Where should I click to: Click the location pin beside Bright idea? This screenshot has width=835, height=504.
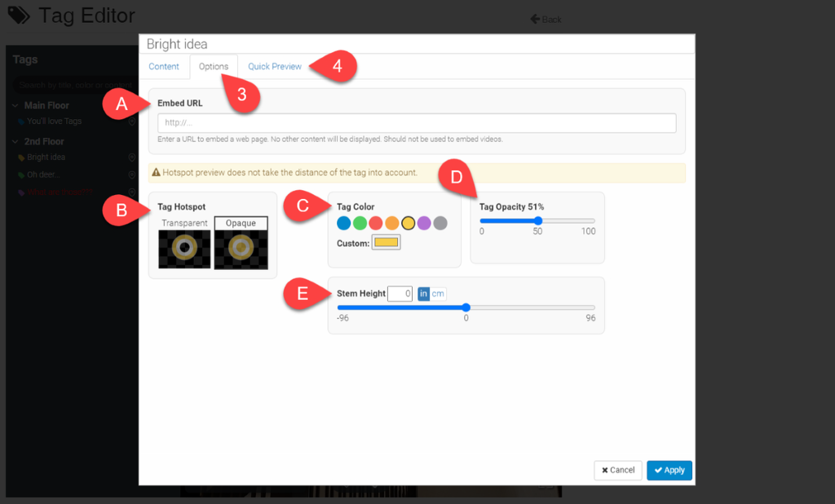(x=132, y=157)
